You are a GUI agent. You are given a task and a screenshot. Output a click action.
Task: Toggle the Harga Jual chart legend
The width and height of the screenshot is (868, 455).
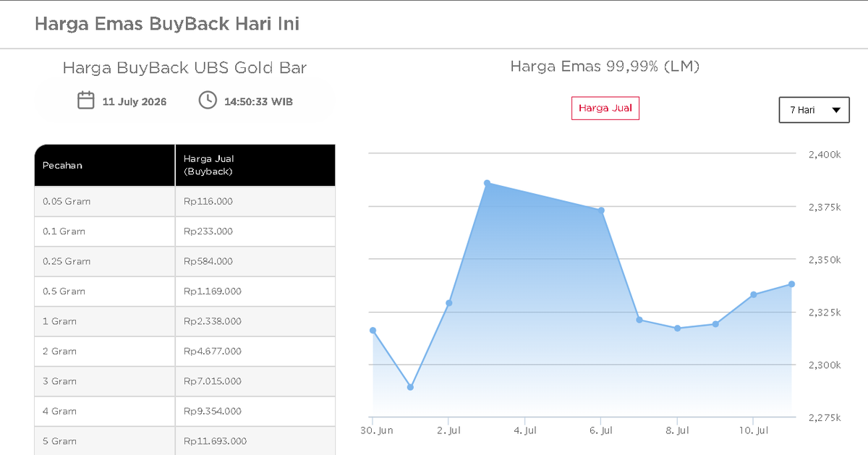(605, 108)
